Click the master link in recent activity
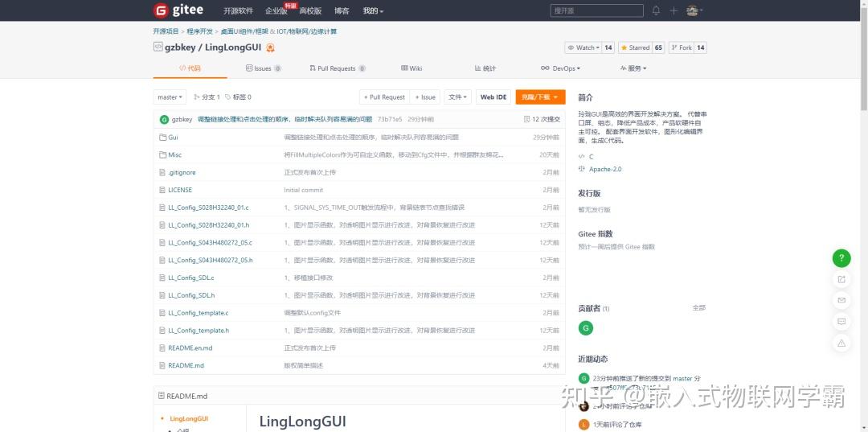 [682, 378]
